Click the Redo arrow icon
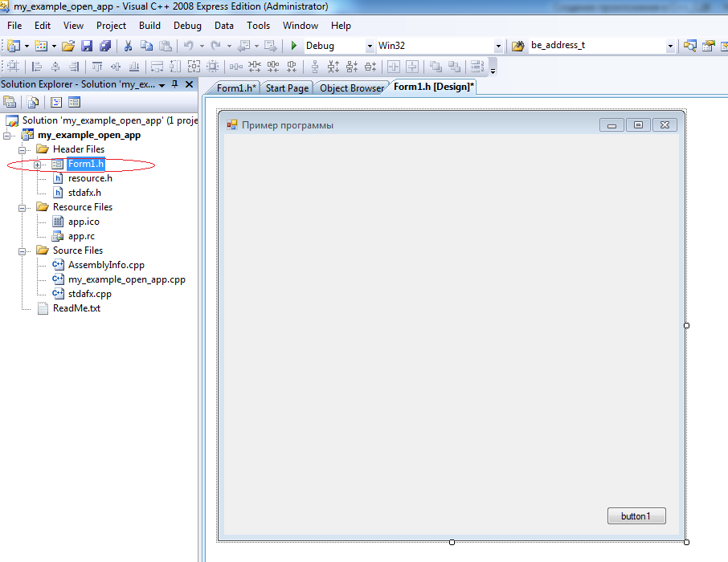The image size is (728, 562). (215, 46)
